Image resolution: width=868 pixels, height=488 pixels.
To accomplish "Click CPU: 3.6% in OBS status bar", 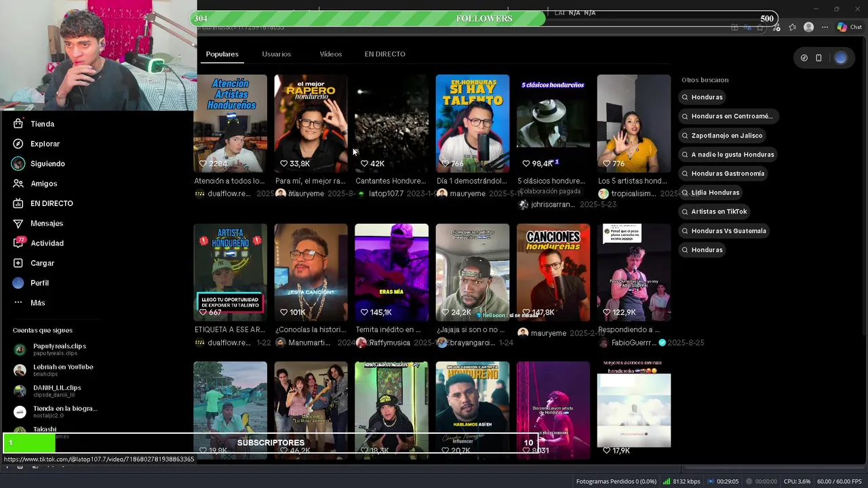I will (x=796, y=481).
